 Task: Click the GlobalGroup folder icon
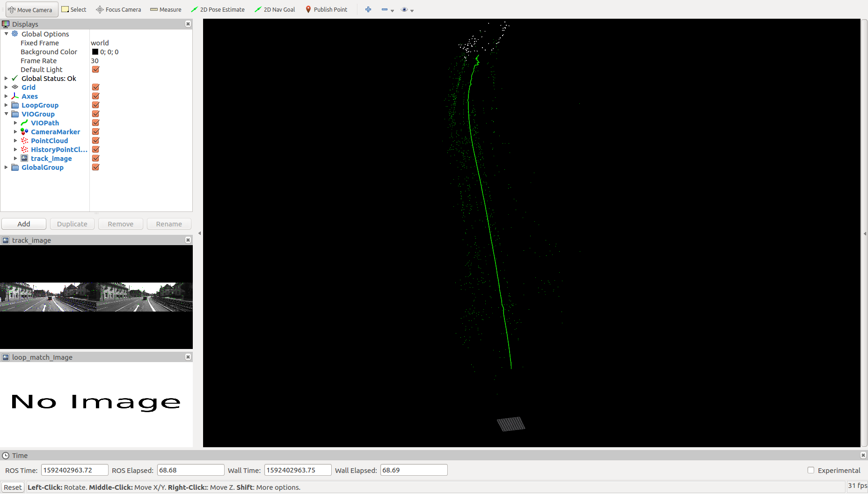tap(15, 167)
